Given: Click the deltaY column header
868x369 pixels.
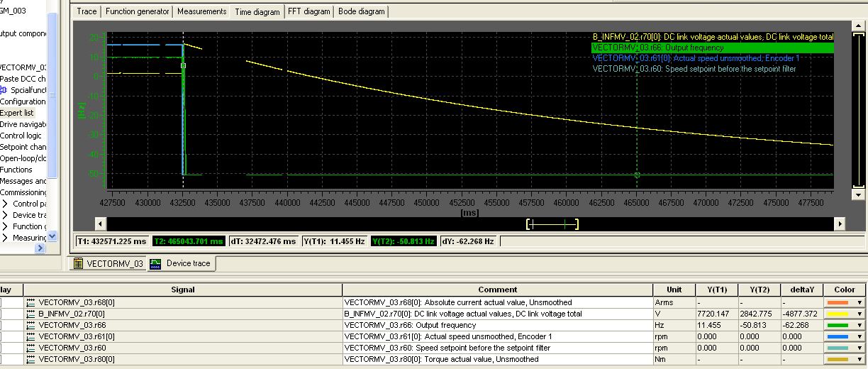Looking at the screenshot, I should click(x=802, y=290).
